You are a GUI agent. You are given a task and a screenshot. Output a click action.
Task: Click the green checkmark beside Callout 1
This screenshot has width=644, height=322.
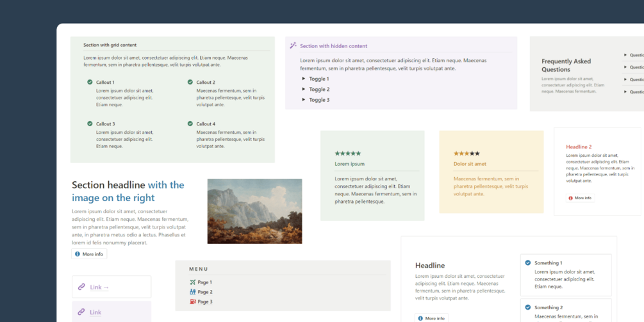click(90, 82)
